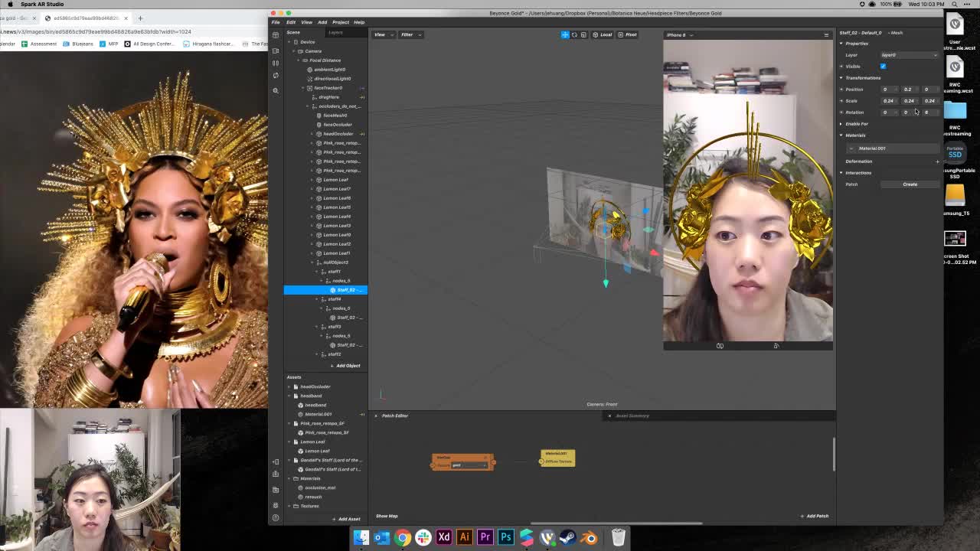The width and height of the screenshot is (980, 551).
Task: Click Add Object in Scene panel
Action: pos(345,366)
